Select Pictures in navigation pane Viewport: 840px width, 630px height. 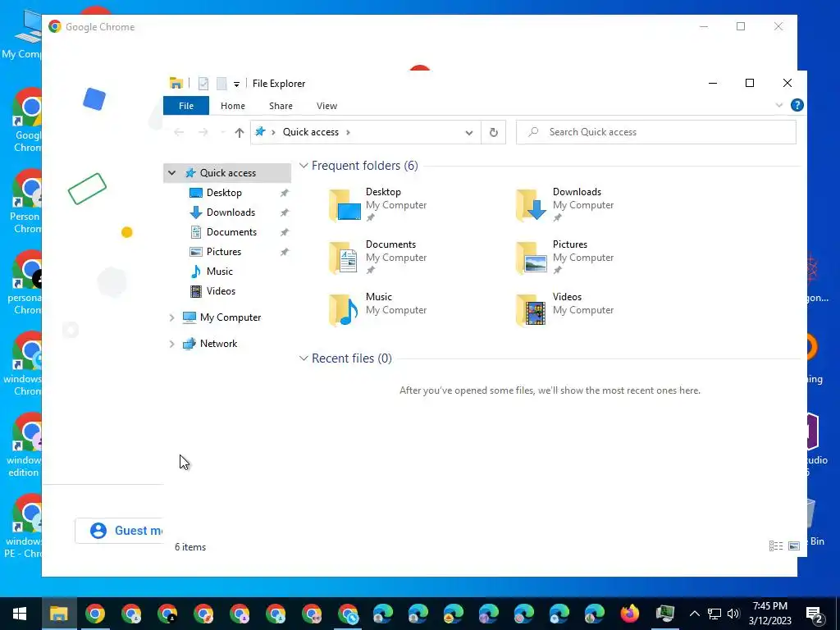click(224, 251)
